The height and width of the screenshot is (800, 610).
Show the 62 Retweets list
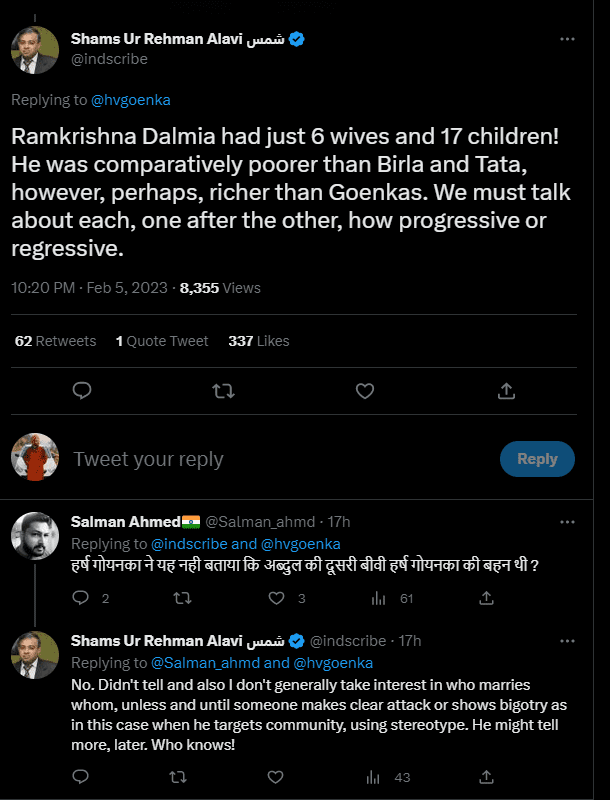tap(56, 341)
